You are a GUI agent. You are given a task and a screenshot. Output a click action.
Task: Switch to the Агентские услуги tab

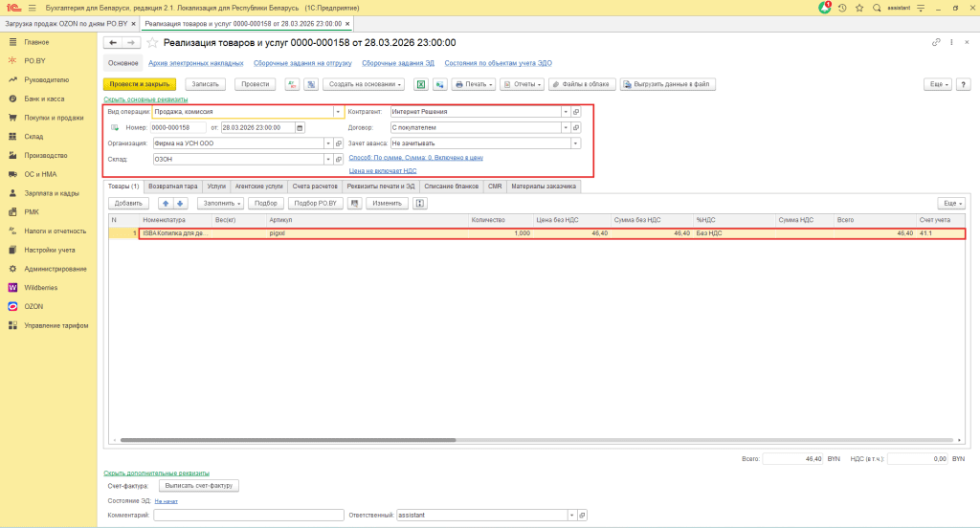coord(258,187)
